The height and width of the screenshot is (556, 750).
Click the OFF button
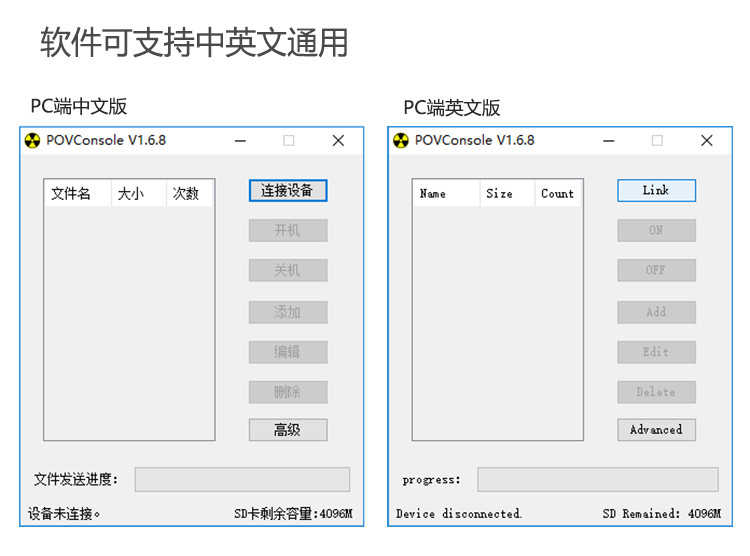tap(656, 270)
